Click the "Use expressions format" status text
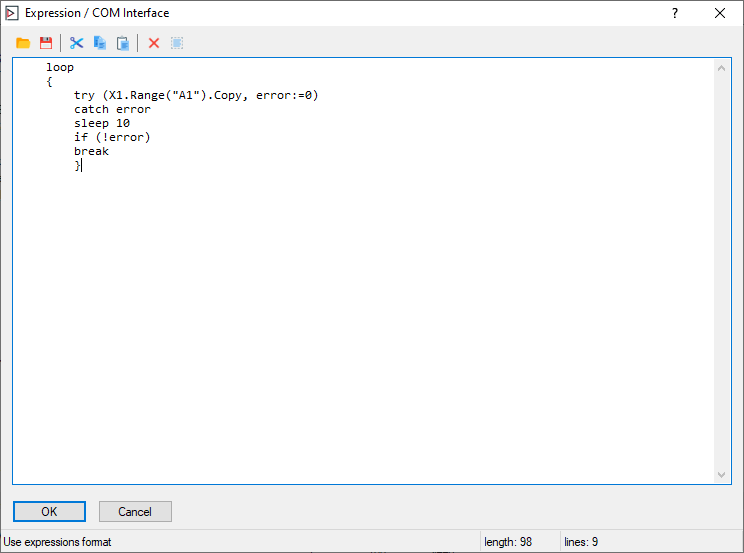Image resolution: width=744 pixels, height=553 pixels. [57, 542]
